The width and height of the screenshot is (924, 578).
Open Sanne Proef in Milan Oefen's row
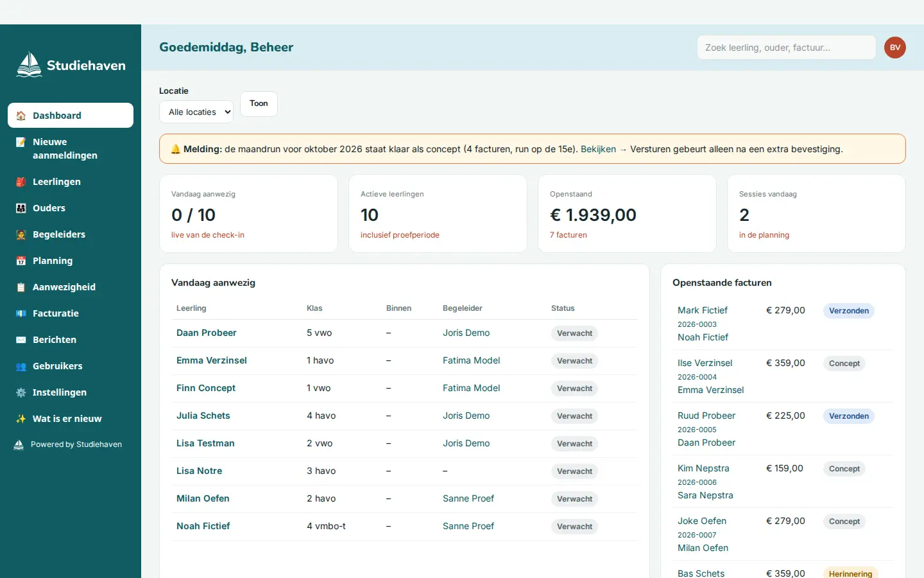(468, 498)
